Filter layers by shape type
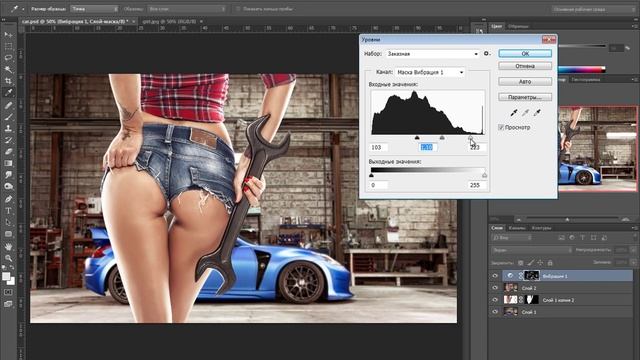 [x=593, y=238]
